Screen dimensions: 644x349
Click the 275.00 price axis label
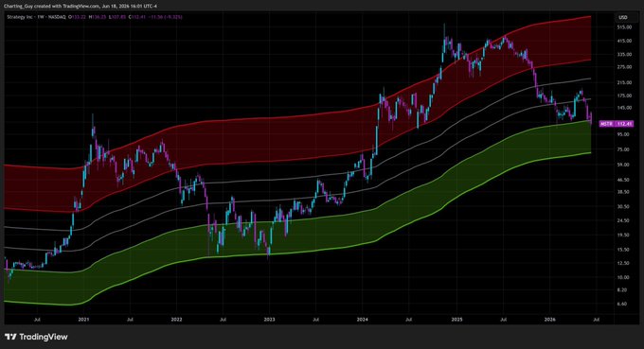coord(624,66)
